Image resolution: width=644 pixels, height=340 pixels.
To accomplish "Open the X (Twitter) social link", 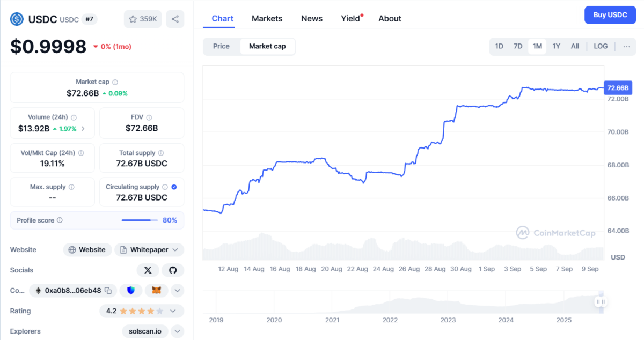I will coord(148,270).
